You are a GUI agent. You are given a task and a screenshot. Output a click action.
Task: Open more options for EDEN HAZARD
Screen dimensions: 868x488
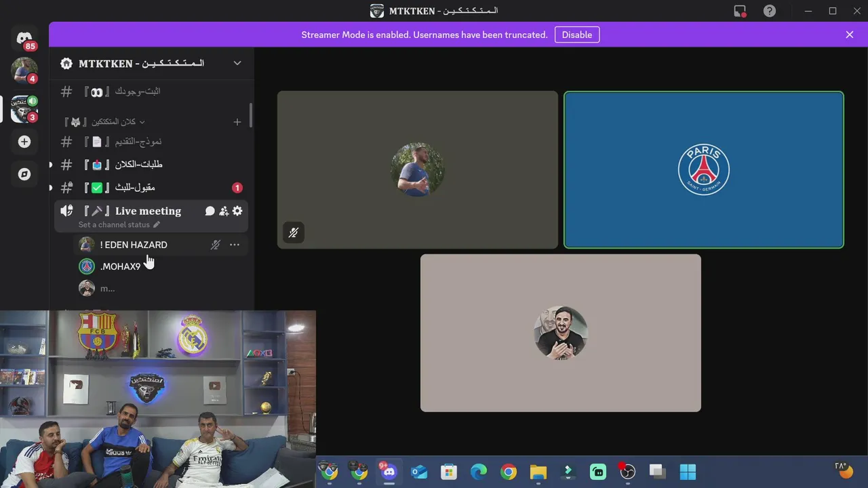(x=235, y=245)
